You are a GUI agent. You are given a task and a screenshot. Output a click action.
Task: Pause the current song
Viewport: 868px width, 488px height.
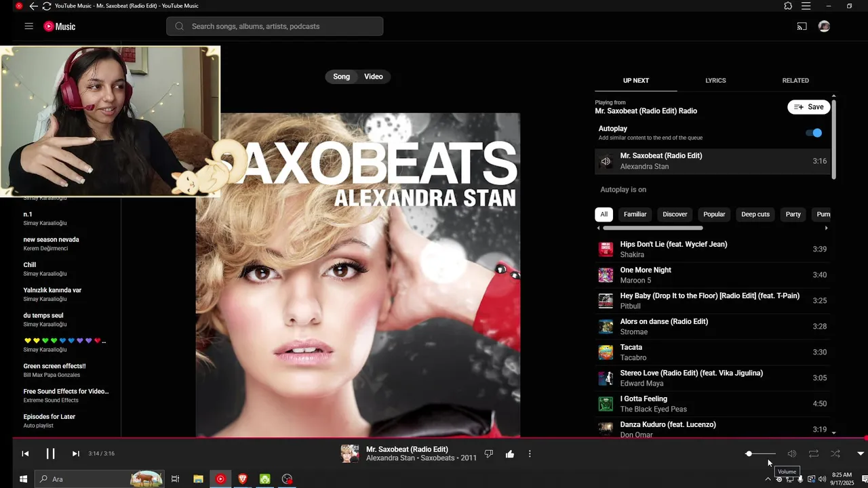(x=50, y=453)
